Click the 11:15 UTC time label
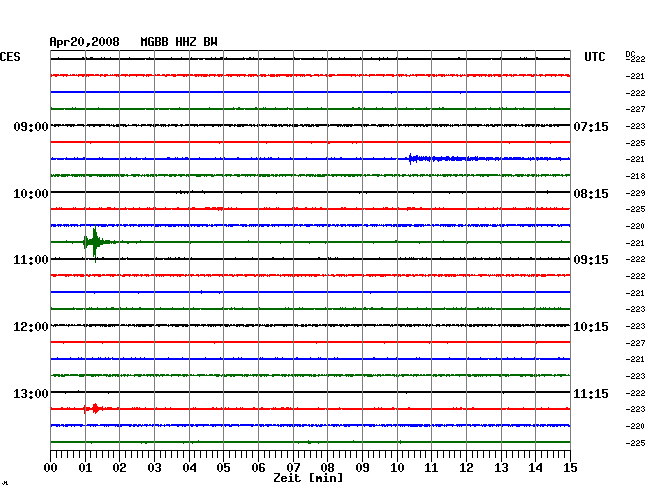650x494 pixels. [x=591, y=393]
